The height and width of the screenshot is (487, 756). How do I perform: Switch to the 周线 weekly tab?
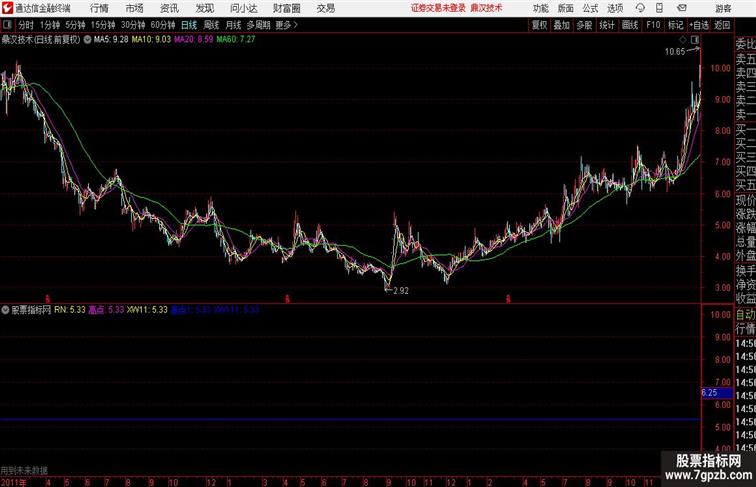pos(211,25)
